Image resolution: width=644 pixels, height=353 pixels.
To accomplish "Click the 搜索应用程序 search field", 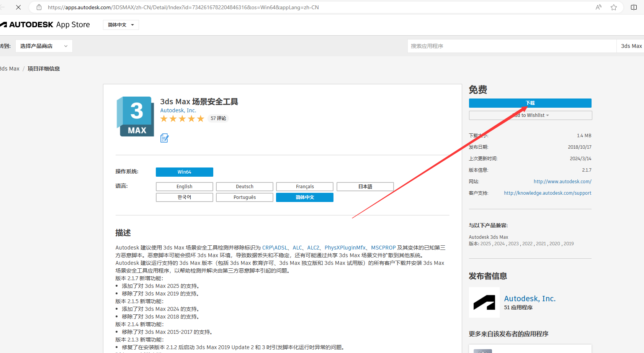I will [x=511, y=46].
